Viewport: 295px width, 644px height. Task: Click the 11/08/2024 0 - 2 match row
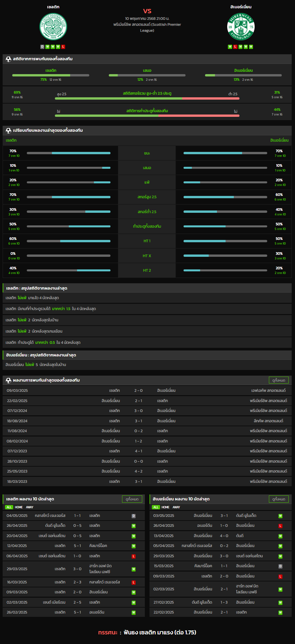pyautogui.click(x=147, y=431)
